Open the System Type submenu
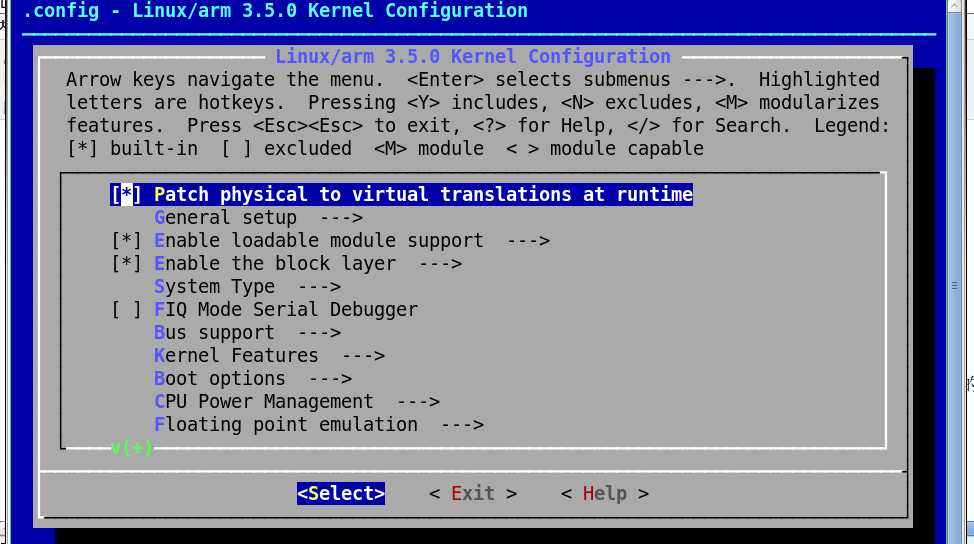This screenshot has width=974, height=544. pyautogui.click(x=247, y=286)
